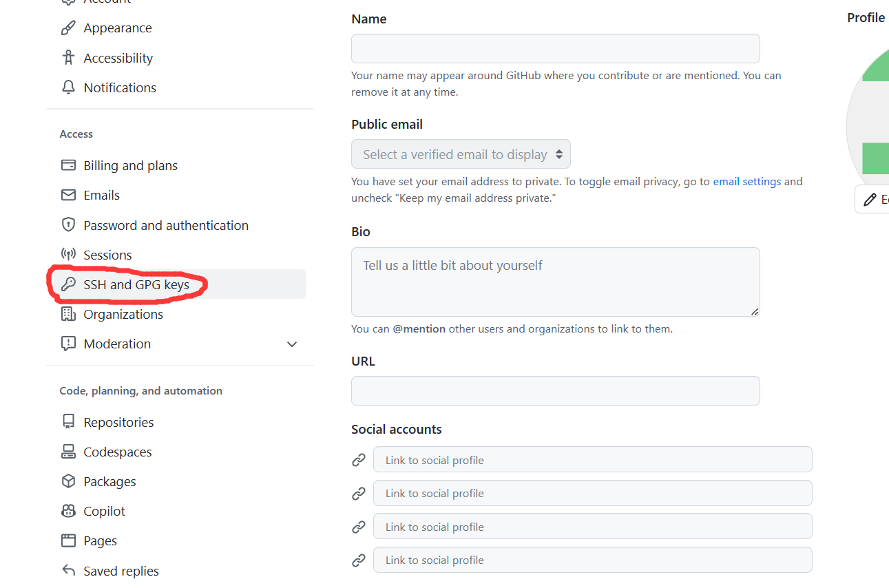Follow the email settings link
This screenshot has width=889, height=588.
click(x=746, y=182)
